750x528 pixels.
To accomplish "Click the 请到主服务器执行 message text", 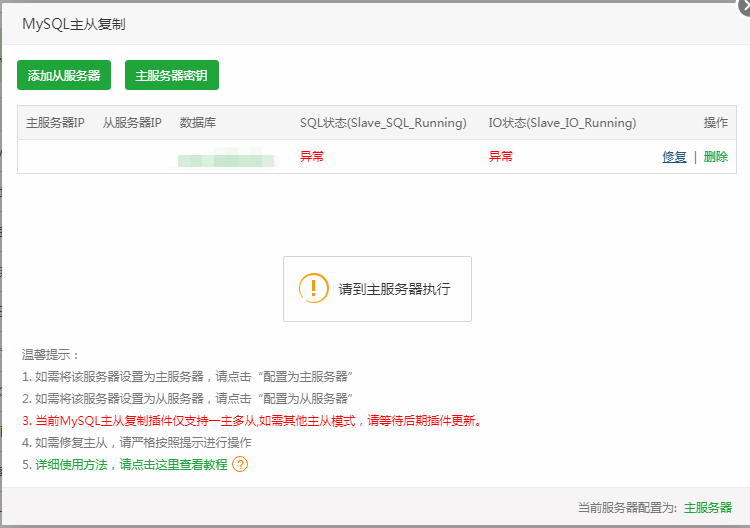I will pos(395,289).
